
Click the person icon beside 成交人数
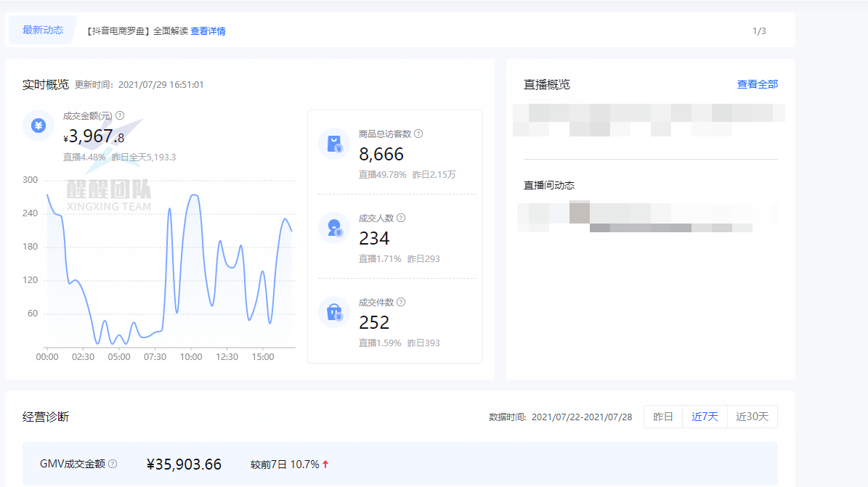tap(333, 226)
